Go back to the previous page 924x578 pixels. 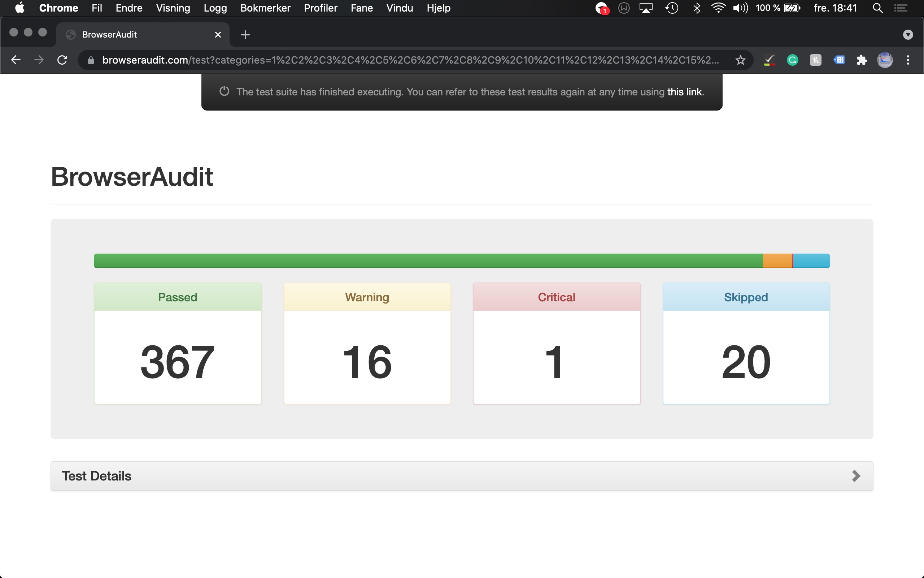(x=16, y=60)
